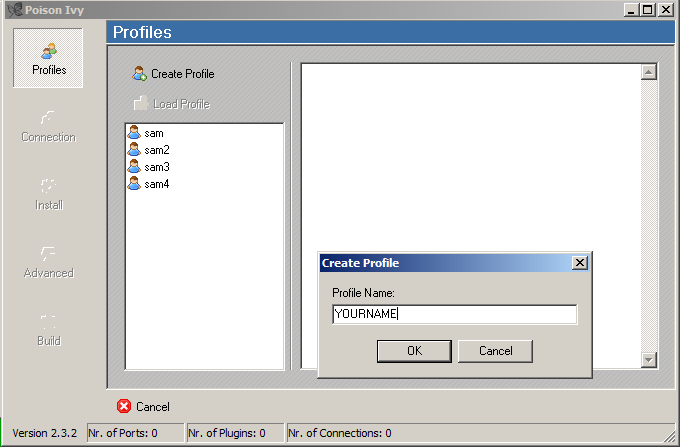This screenshot has height=447, width=680.
Task: Select the profile icon beside sam3
Action: [134, 166]
